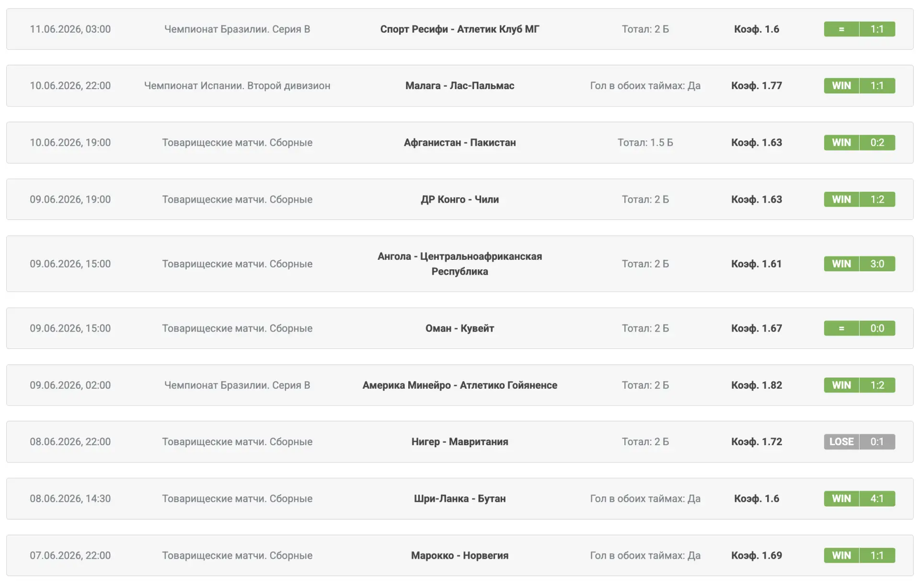Click the 3:0 score badge for Ангола
The image size is (920, 588).
click(x=877, y=264)
